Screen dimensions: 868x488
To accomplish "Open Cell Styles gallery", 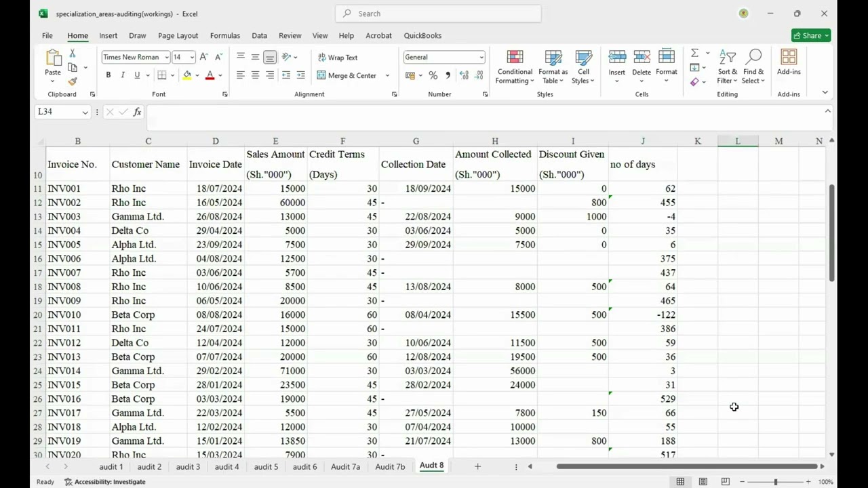I will point(583,67).
